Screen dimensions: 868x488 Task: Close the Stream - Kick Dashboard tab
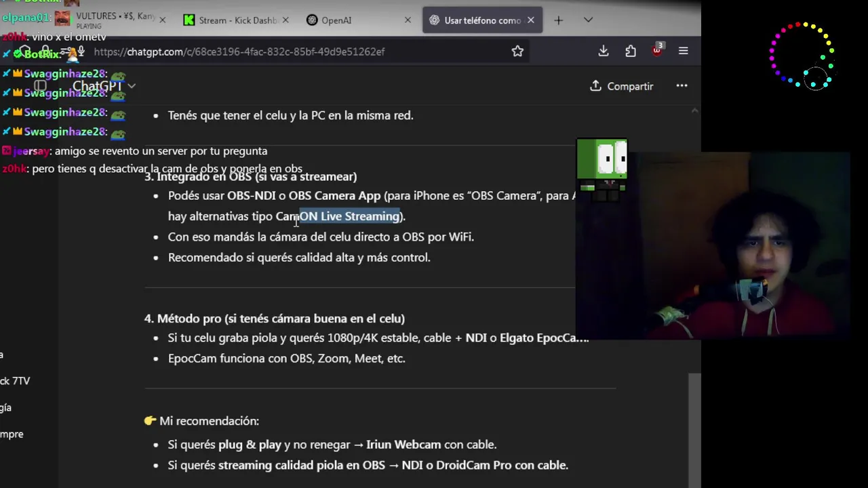point(285,20)
